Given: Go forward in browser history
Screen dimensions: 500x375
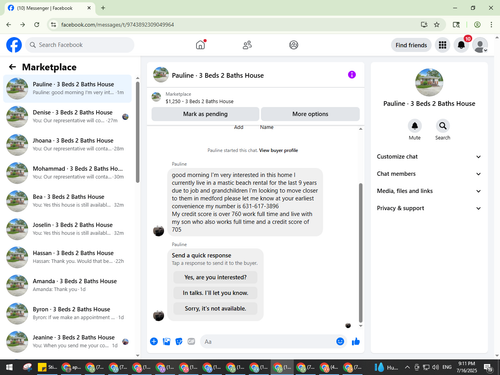Looking at the screenshot, I should tap(22, 24).
